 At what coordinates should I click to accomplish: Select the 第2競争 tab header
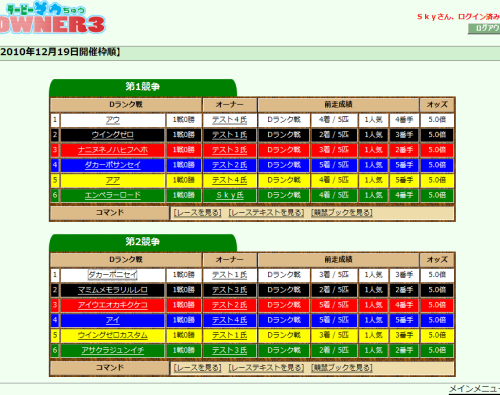(143, 242)
